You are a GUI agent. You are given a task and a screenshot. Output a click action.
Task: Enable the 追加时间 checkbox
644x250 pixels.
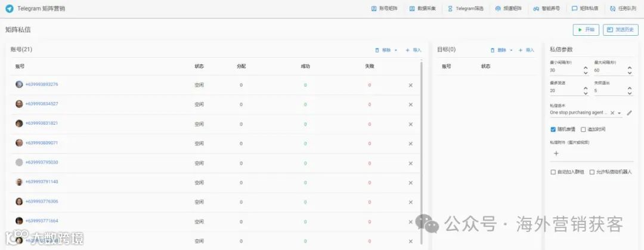pyautogui.click(x=583, y=129)
